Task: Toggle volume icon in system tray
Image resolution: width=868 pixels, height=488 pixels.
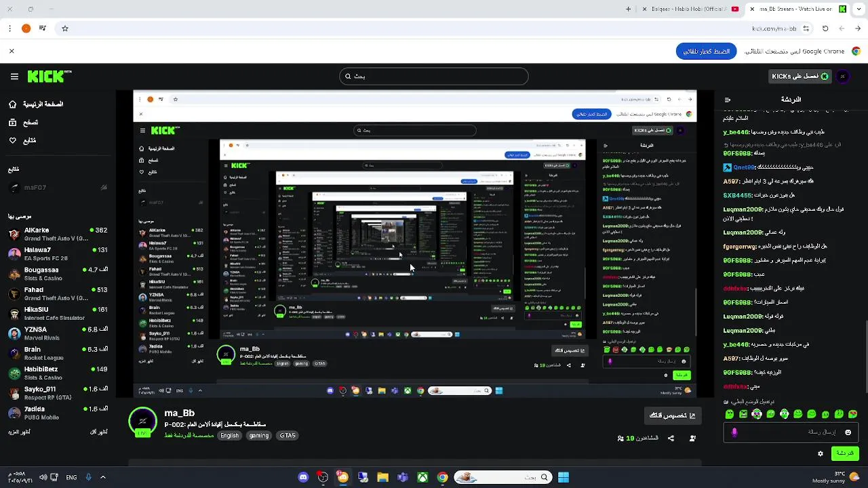Action: (x=43, y=477)
